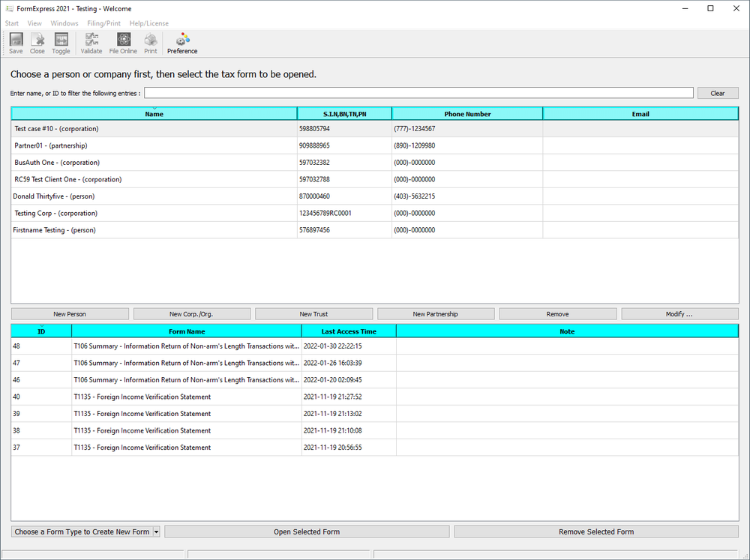This screenshot has height=560, width=750.
Task: Open the Filing/Print menu
Action: click(103, 23)
